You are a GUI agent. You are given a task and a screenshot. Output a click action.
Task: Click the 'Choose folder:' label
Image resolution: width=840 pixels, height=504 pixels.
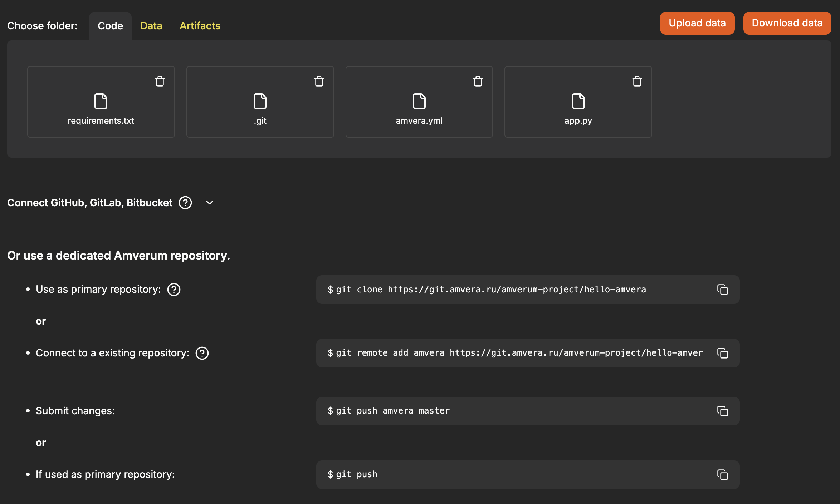pyautogui.click(x=42, y=26)
